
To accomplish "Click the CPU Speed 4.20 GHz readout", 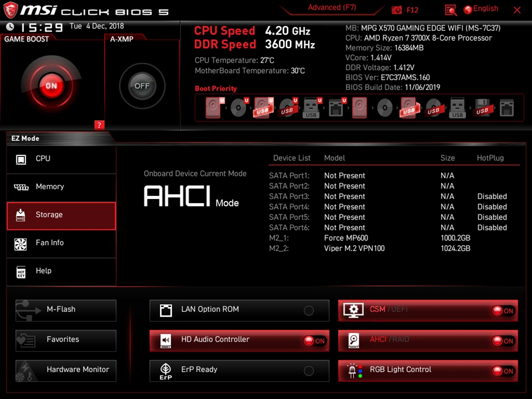I will pos(252,31).
